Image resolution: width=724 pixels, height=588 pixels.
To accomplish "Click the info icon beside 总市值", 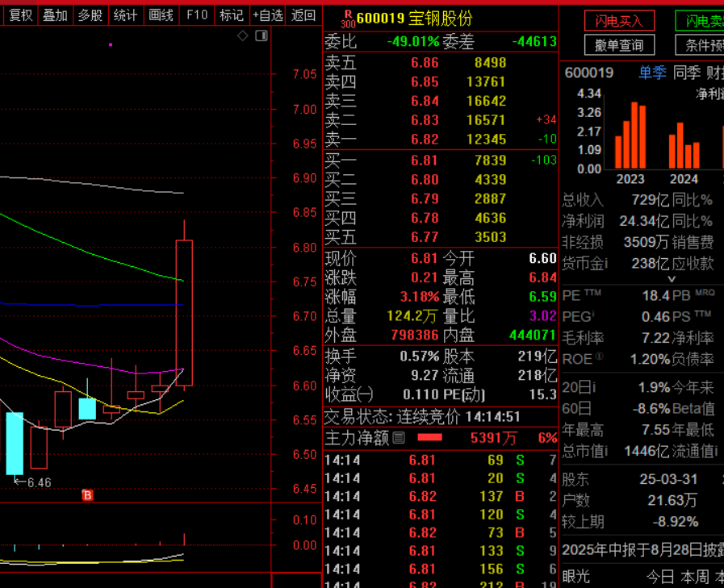I will coord(606,451).
